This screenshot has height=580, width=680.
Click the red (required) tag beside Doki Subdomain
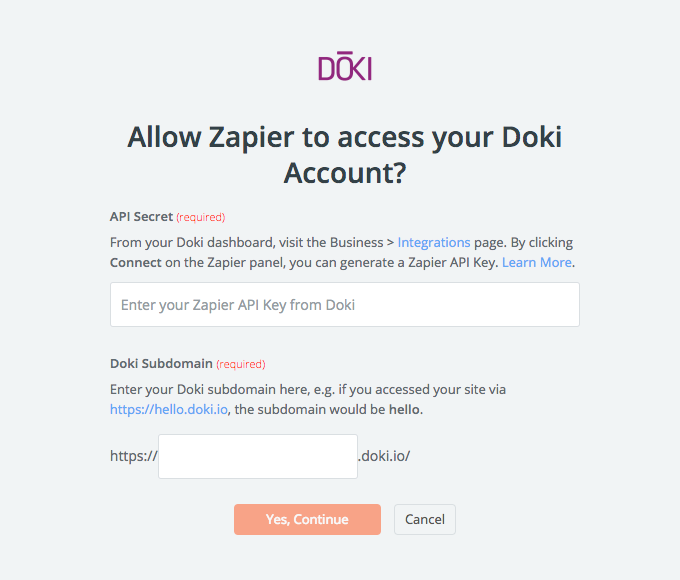241,364
